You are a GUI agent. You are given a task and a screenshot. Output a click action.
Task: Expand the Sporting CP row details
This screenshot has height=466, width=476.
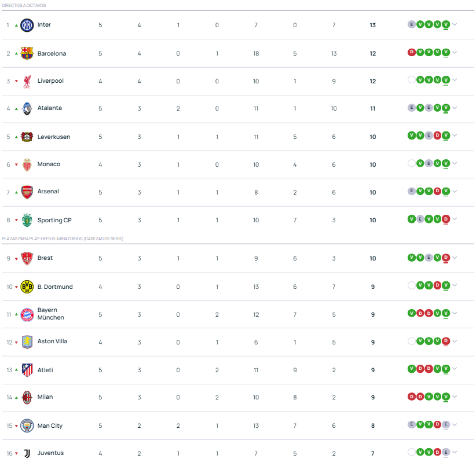coord(455,219)
